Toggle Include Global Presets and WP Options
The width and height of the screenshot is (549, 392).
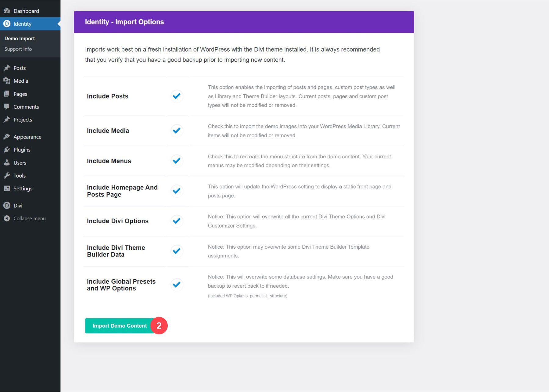177,285
